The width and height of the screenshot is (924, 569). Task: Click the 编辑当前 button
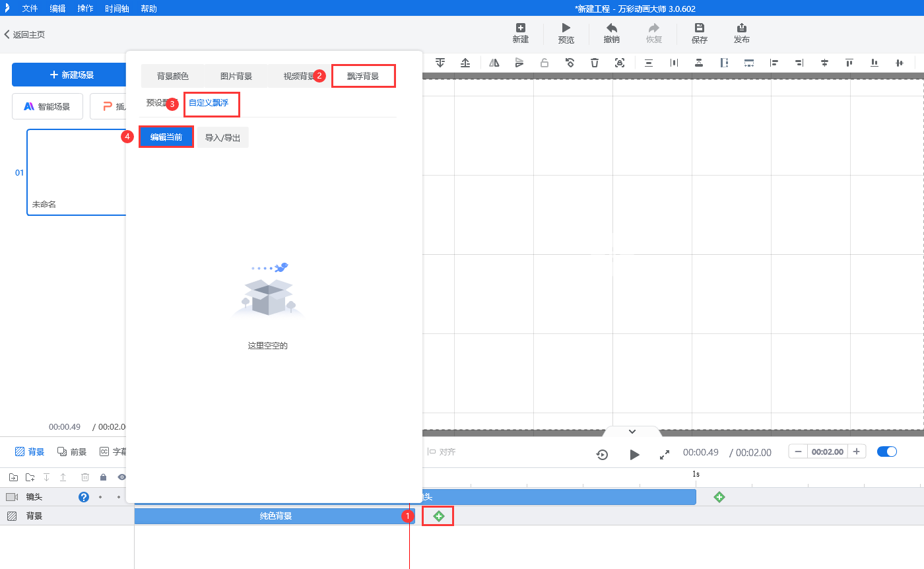(166, 137)
